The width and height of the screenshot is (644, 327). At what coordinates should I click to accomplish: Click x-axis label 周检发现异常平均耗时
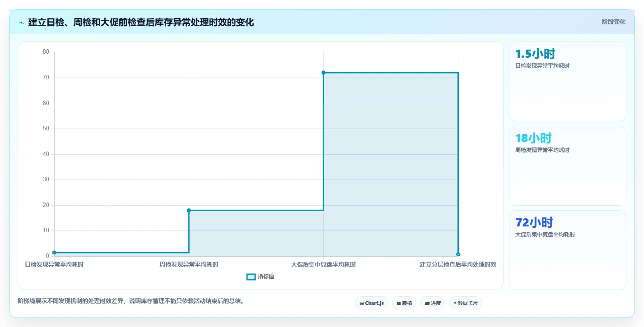pyautogui.click(x=189, y=264)
